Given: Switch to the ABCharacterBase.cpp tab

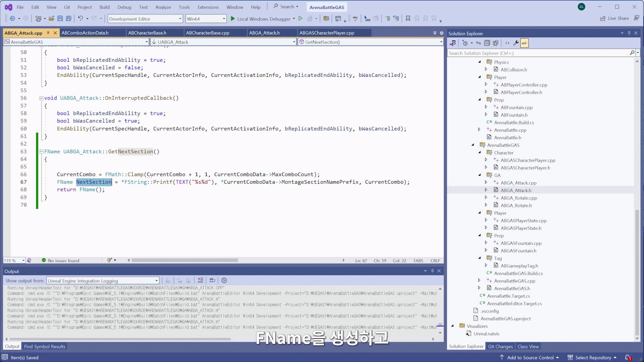Looking at the screenshot, I should pos(208,33).
